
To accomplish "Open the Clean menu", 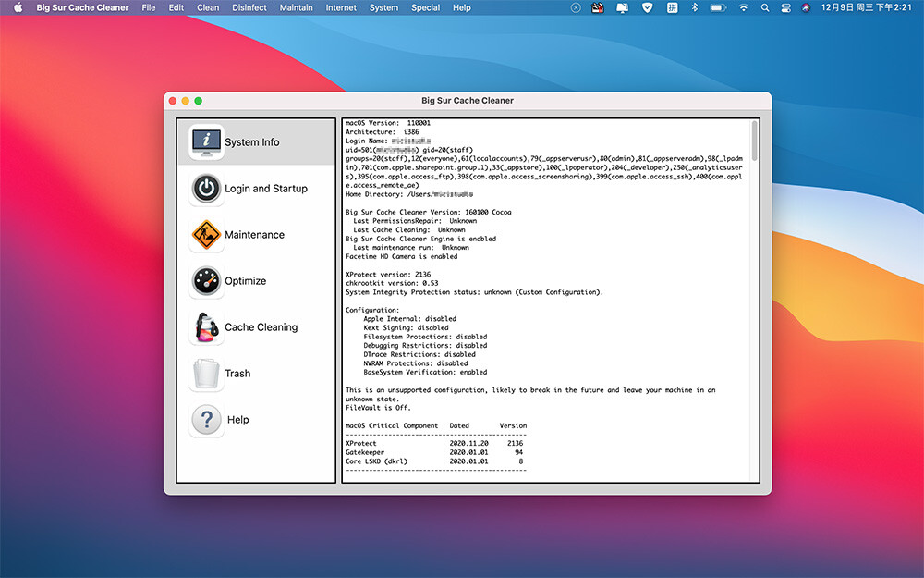I will [208, 7].
